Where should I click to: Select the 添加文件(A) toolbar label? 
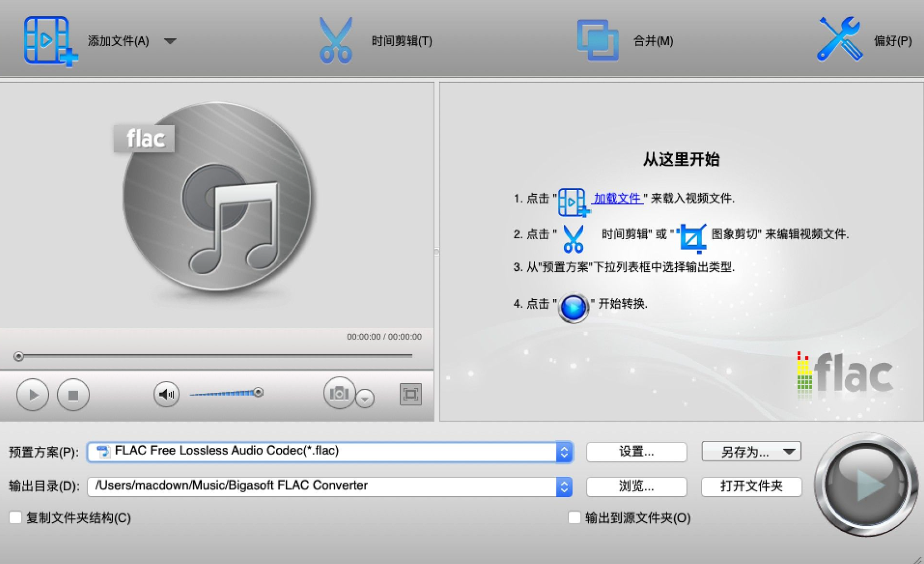[x=118, y=41]
